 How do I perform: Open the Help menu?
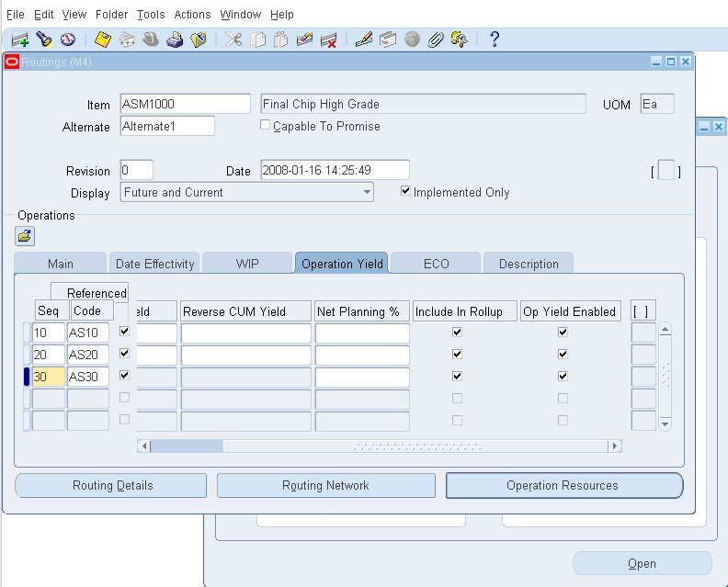click(x=282, y=15)
